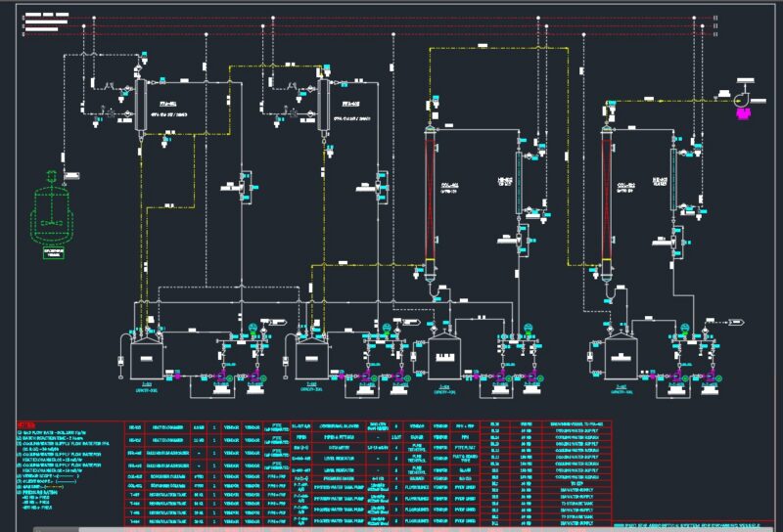Select the green dashed reactor vessel symbol
783x532 pixels.
pyautogui.click(x=52, y=208)
